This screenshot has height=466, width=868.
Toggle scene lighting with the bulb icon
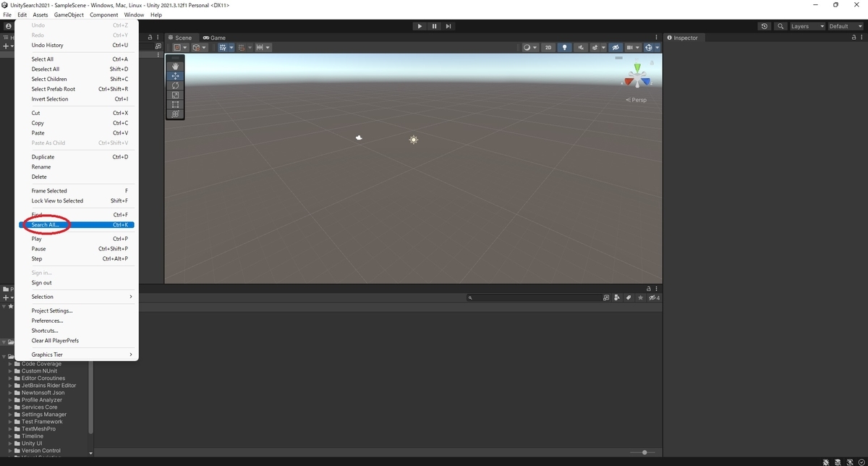click(x=565, y=47)
